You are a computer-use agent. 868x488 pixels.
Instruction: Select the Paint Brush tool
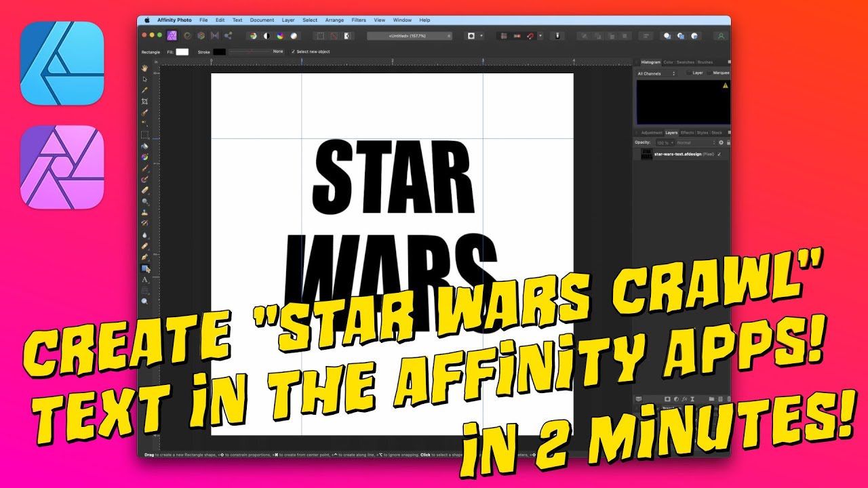(x=144, y=168)
